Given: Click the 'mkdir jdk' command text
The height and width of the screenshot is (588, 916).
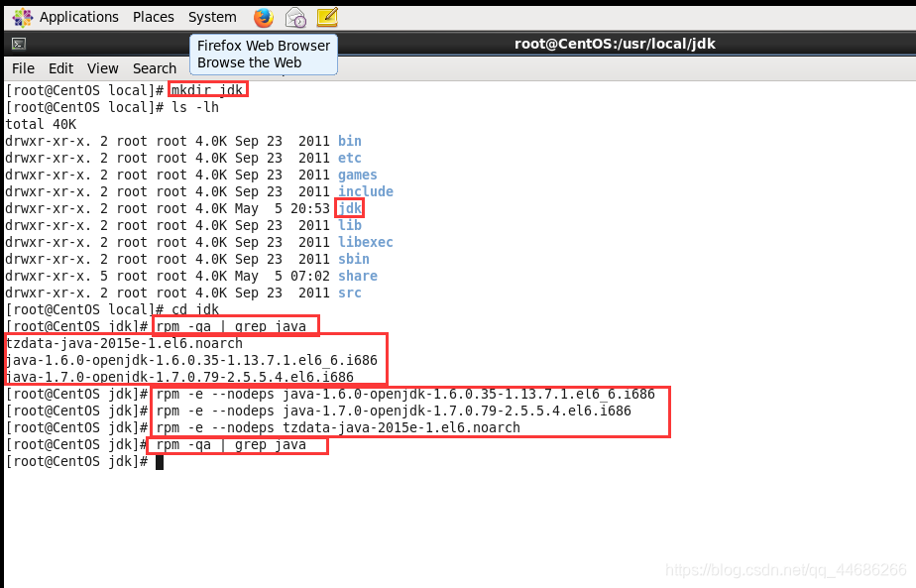Looking at the screenshot, I should [207, 90].
